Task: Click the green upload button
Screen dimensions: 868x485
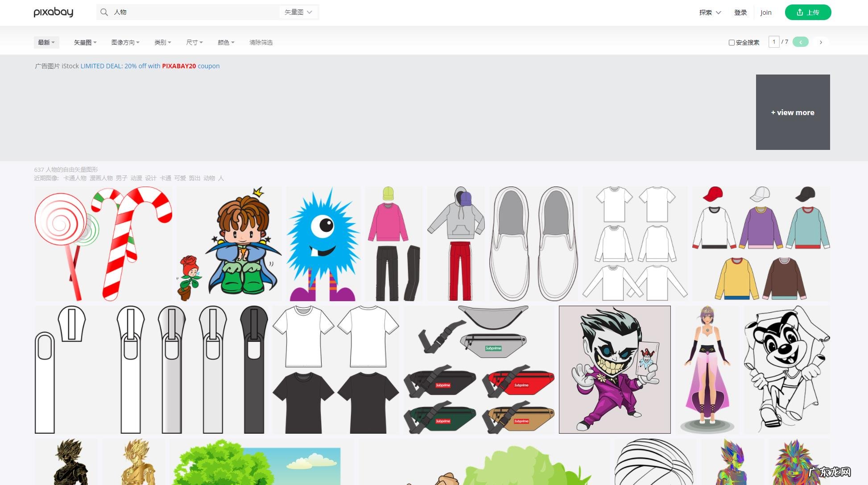Action: 808,12
